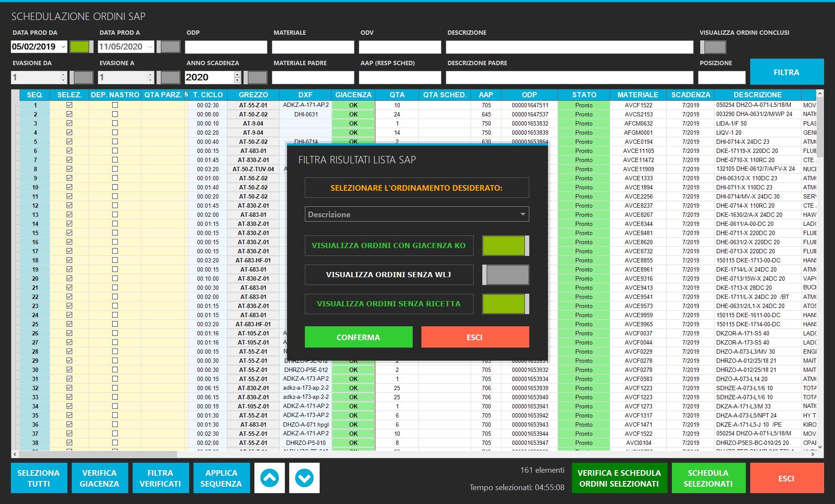Click VERIFICA GIACENZA button
The width and height of the screenshot is (835, 504).
click(x=100, y=478)
